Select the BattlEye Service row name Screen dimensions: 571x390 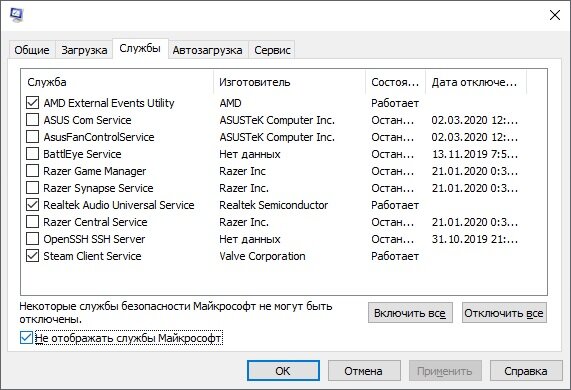(x=82, y=154)
